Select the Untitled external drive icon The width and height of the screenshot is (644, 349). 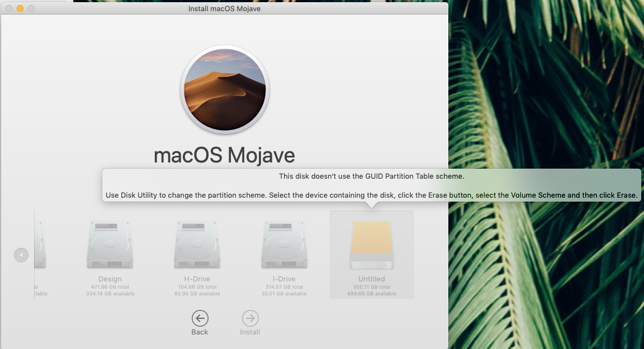tap(372, 245)
